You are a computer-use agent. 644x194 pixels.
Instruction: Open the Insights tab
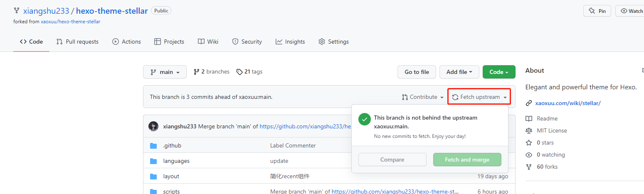pos(290,42)
